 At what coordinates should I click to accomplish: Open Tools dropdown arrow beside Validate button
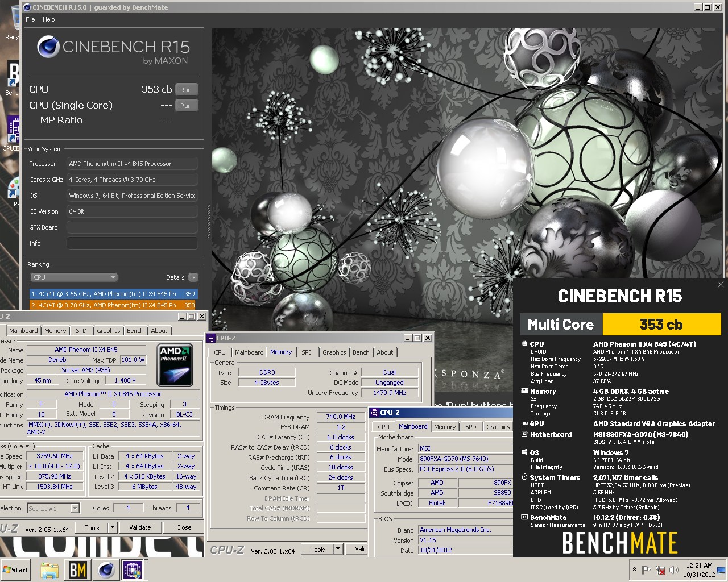112,527
